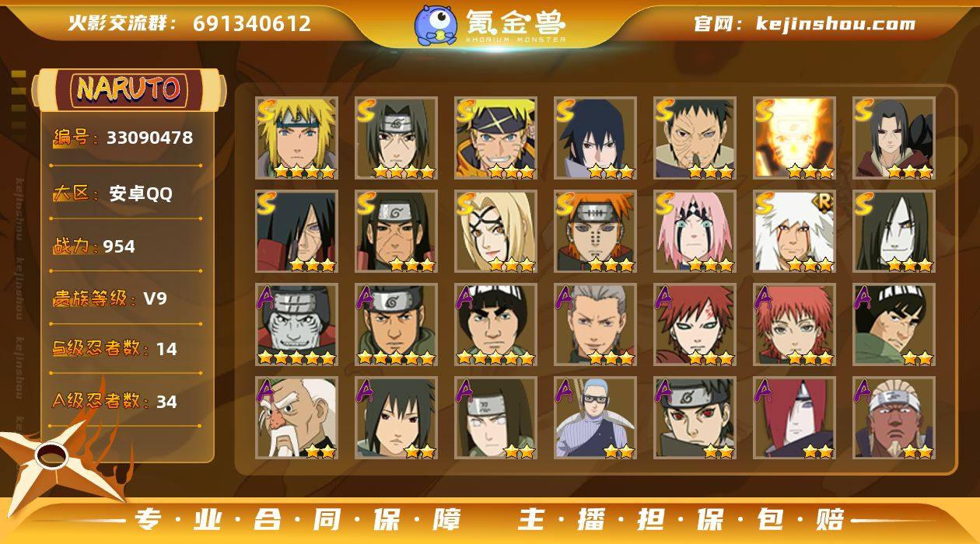Screen dimensions: 980x544
Task: Select the QQ group number 691340612
Action: click(252, 23)
